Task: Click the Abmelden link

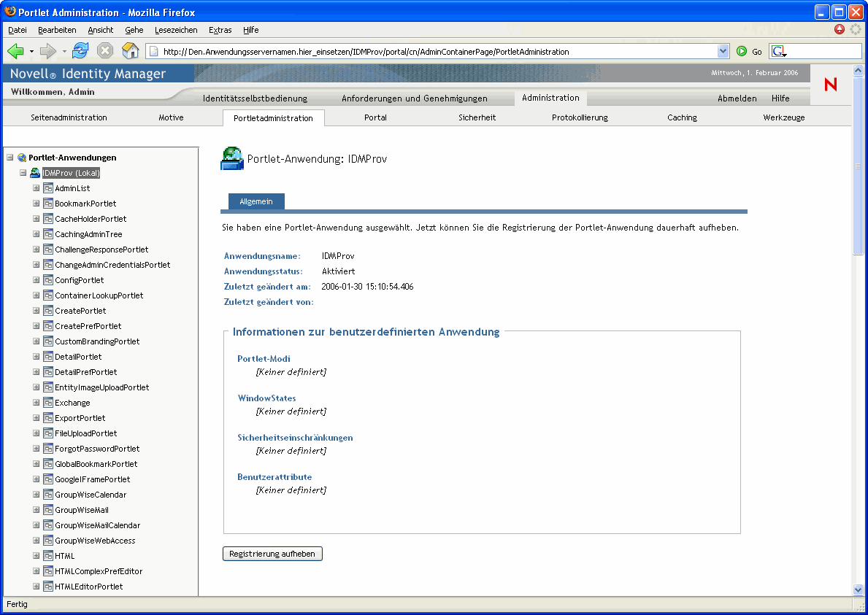Action: click(x=737, y=98)
